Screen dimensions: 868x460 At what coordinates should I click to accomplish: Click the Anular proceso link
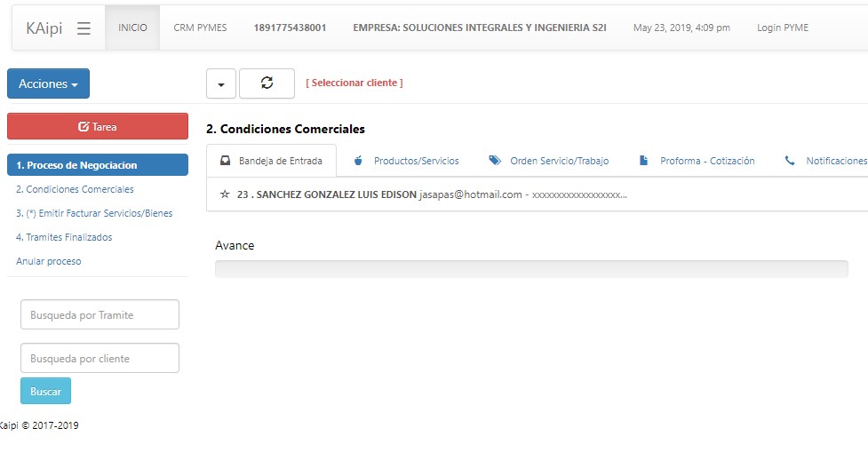click(48, 261)
